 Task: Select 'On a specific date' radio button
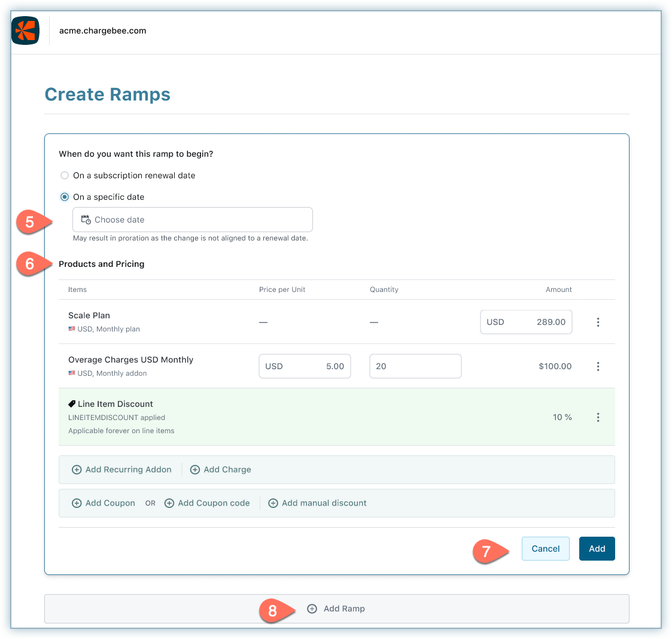pos(65,197)
